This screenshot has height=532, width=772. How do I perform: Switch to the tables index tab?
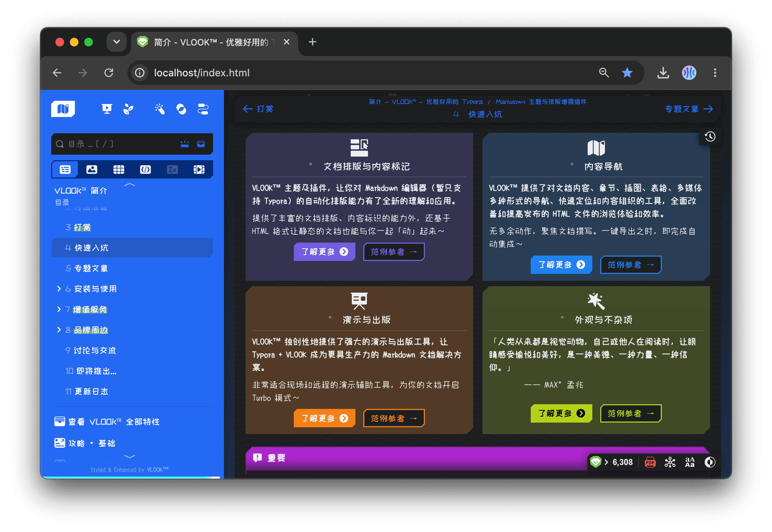tap(118, 170)
